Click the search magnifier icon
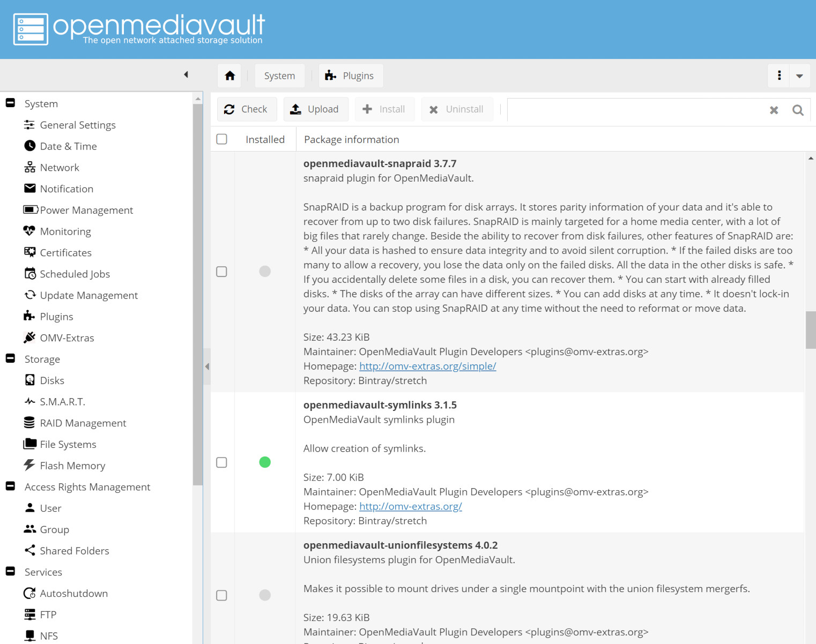This screenshot has height=644, width=816. pos(798,110)
